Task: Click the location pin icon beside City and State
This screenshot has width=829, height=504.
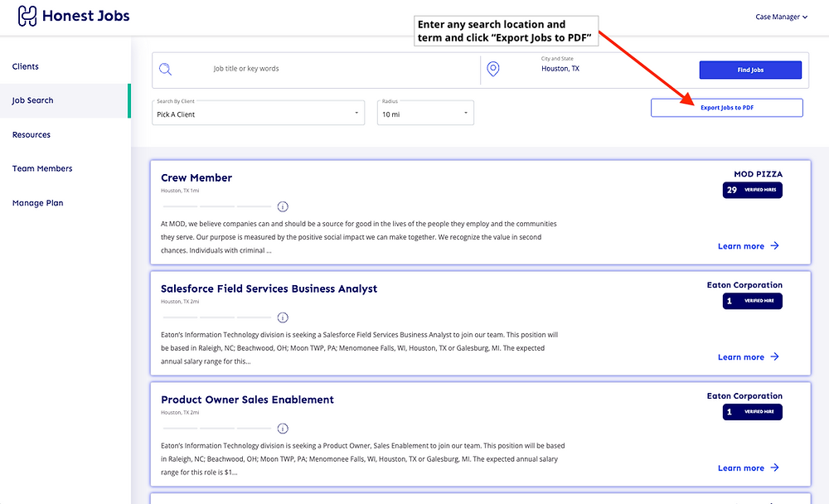Action: point(493,69)
